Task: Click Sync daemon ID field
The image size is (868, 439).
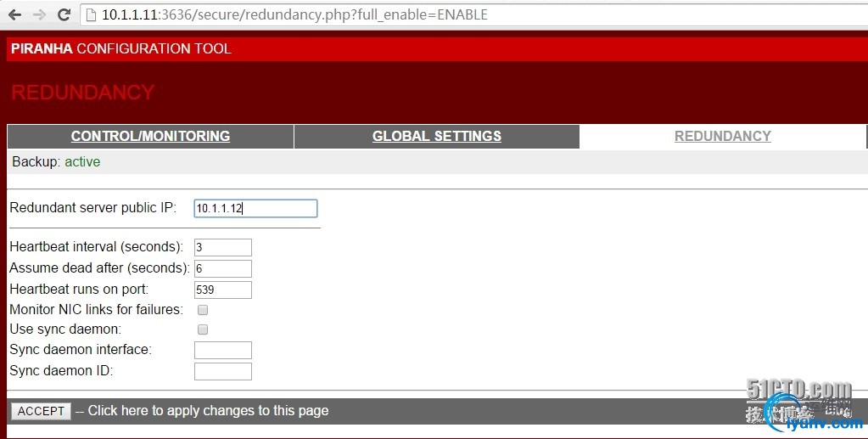Action: [x=223, y=371]
